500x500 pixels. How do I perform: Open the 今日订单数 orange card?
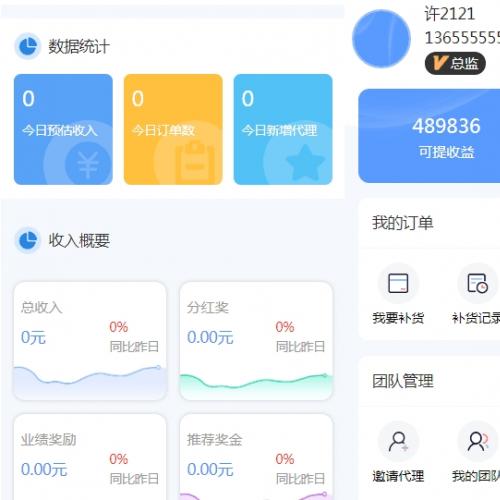coord(173,129)
